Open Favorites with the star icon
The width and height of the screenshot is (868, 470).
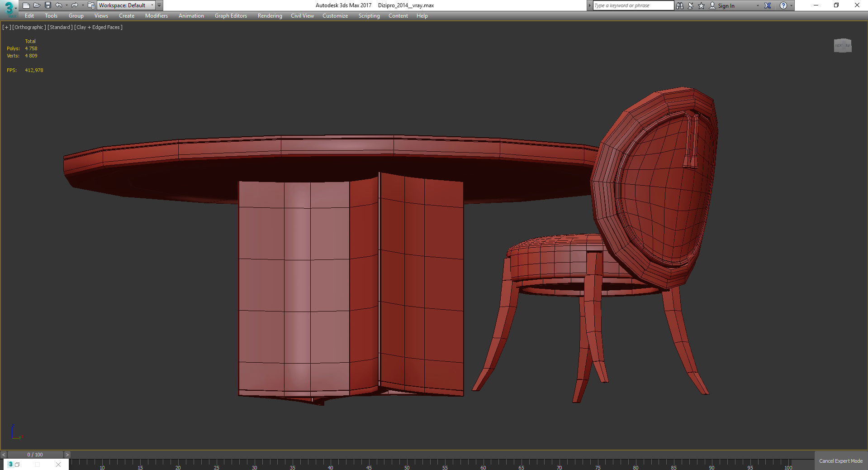(702, 5)
